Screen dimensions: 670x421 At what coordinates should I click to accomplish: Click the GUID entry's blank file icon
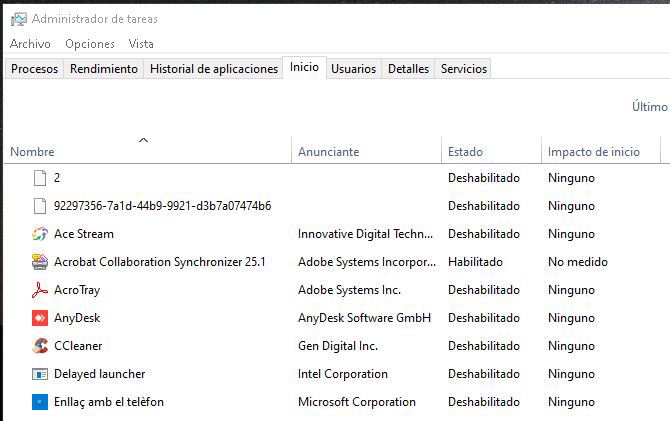(40, 206)
